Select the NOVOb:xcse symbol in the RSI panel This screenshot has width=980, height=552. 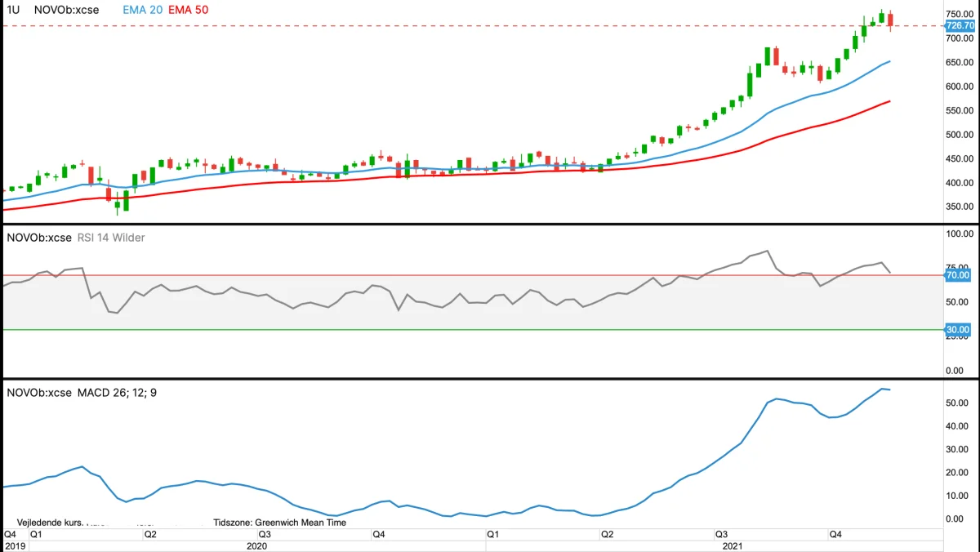coord(40,238)
